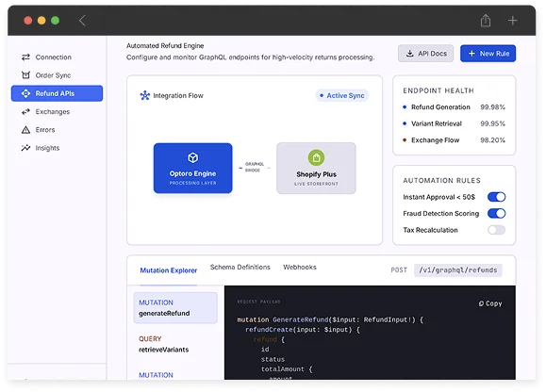Click the share icon in title bar

coord(486,21)
